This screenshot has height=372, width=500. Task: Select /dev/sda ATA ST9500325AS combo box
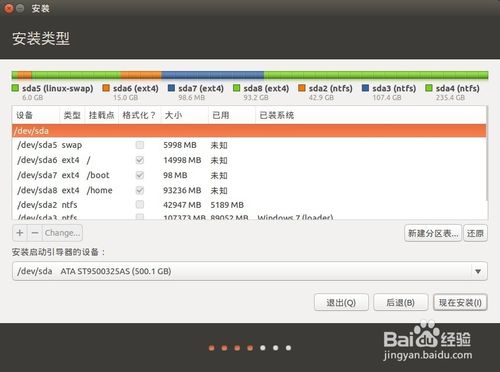pyautogui.click(x=250, y=271)
